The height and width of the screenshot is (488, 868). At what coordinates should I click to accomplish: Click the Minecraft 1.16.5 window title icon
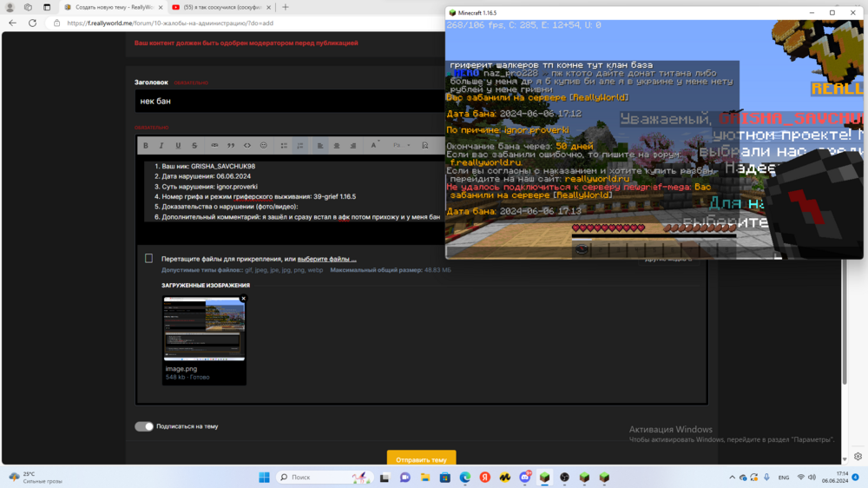[452, 13]
